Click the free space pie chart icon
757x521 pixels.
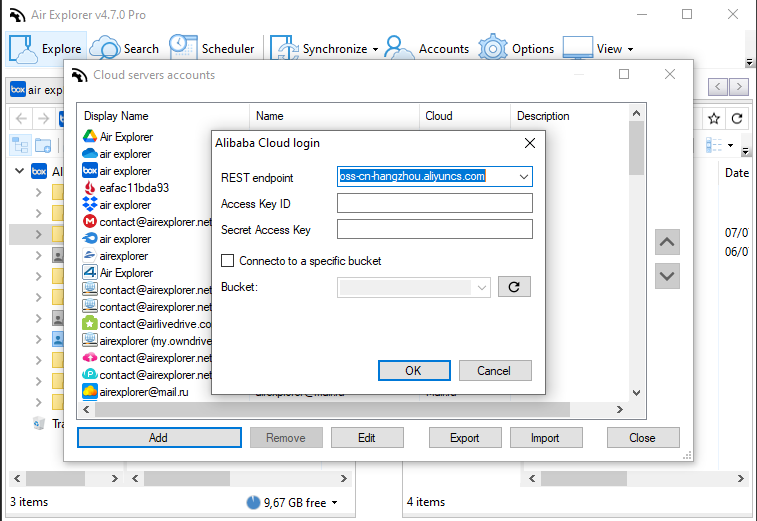(253, 503)
